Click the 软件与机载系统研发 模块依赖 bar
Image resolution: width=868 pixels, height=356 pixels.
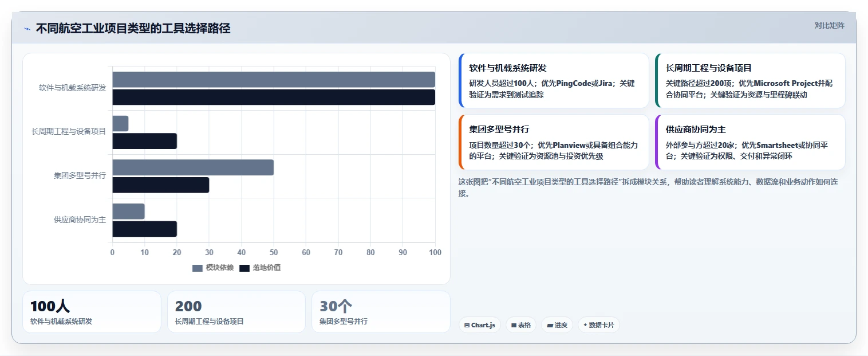coord(274,80)
